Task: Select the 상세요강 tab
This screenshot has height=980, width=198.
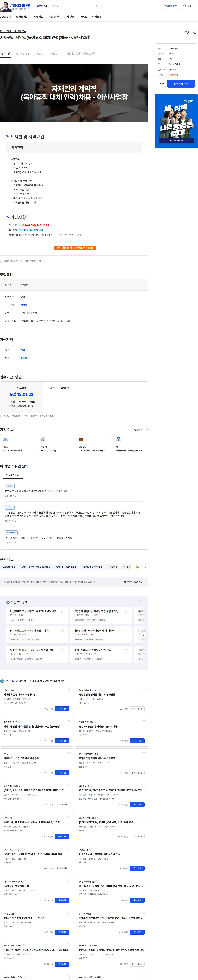Action: point(5,54)
